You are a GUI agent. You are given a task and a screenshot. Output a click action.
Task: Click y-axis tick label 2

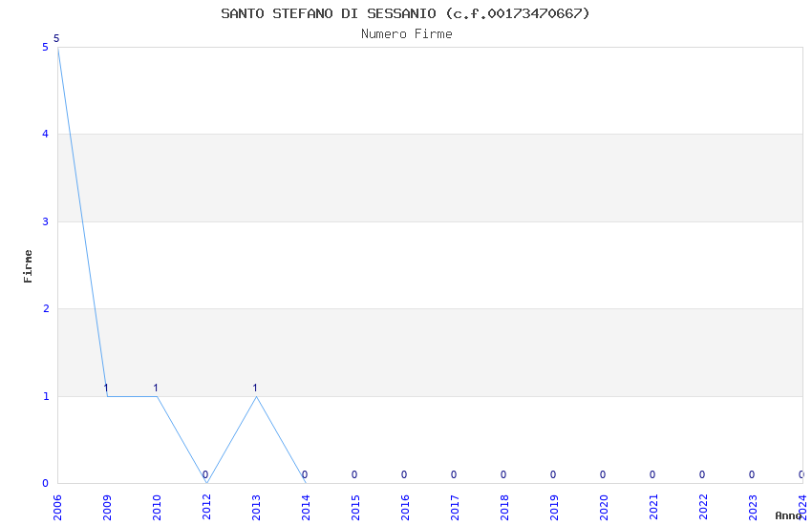46,308
